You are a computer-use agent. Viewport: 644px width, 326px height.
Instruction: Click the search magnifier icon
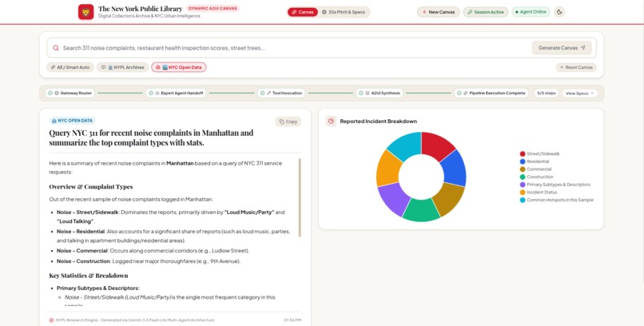(56, 48)
